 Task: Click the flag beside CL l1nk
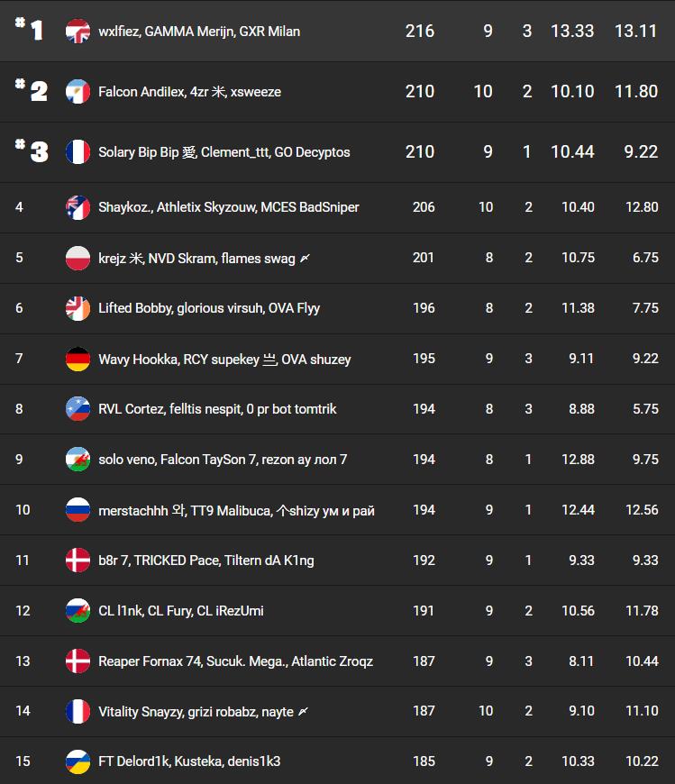(x=78, y=611)
